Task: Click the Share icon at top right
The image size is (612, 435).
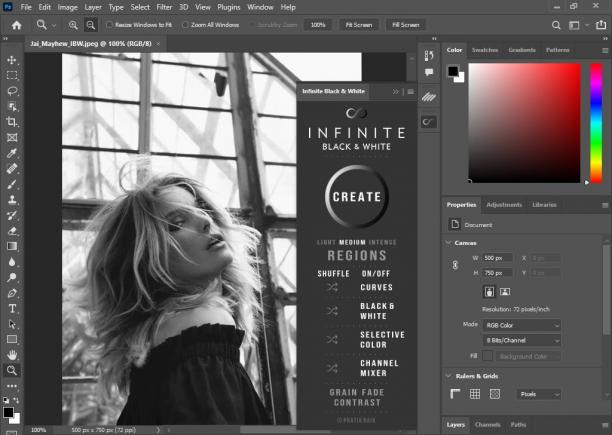Action: (601, 25)
